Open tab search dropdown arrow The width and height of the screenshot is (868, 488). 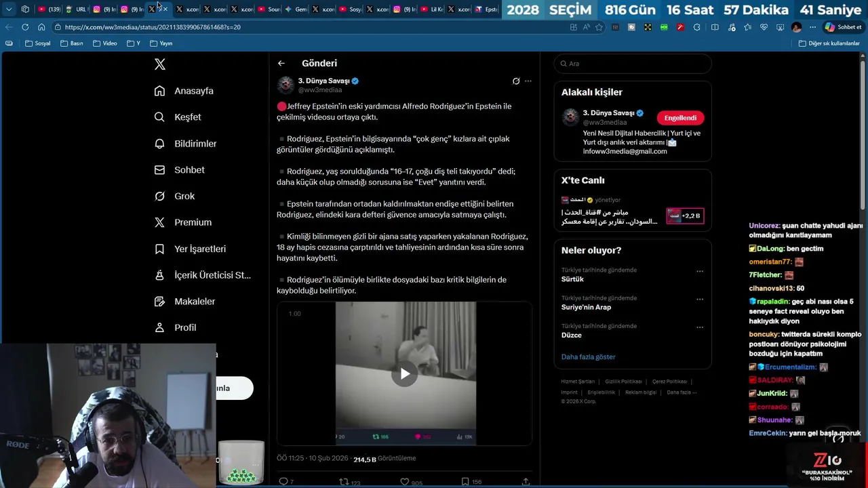(x=9, y=9)
